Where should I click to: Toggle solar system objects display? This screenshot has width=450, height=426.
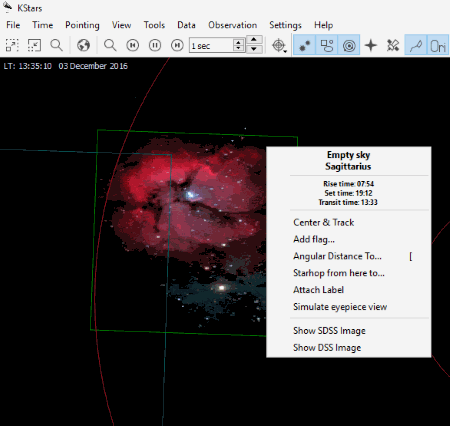pos(349,45)
